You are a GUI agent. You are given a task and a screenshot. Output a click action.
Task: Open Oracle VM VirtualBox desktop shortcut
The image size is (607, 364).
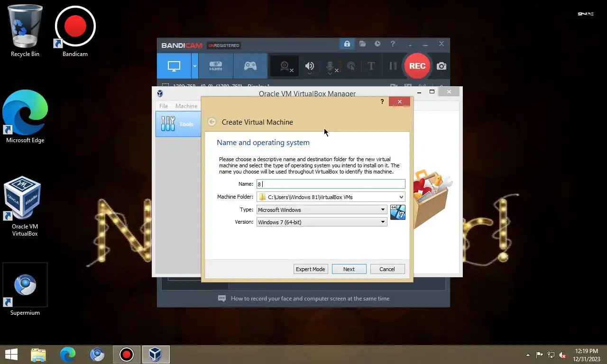pyautogui.click(x=25, y=206)
